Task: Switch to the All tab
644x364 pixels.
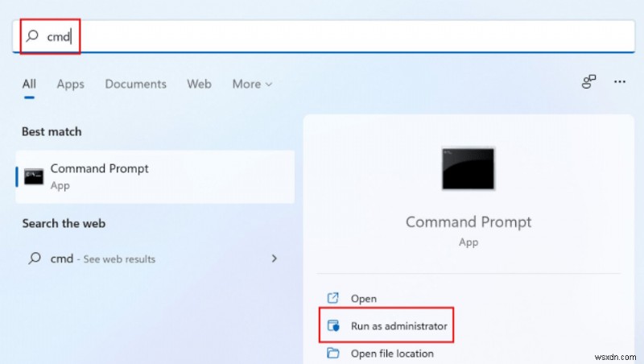Action: [29, 85]
